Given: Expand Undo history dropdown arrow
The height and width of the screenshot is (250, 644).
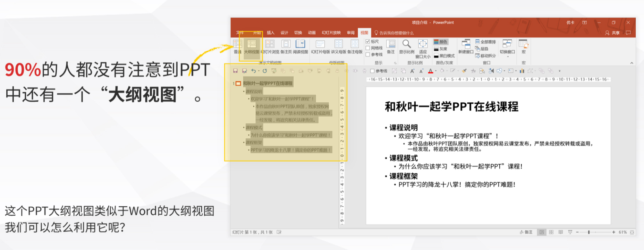Looking at the screenshot, I should 259,71.
